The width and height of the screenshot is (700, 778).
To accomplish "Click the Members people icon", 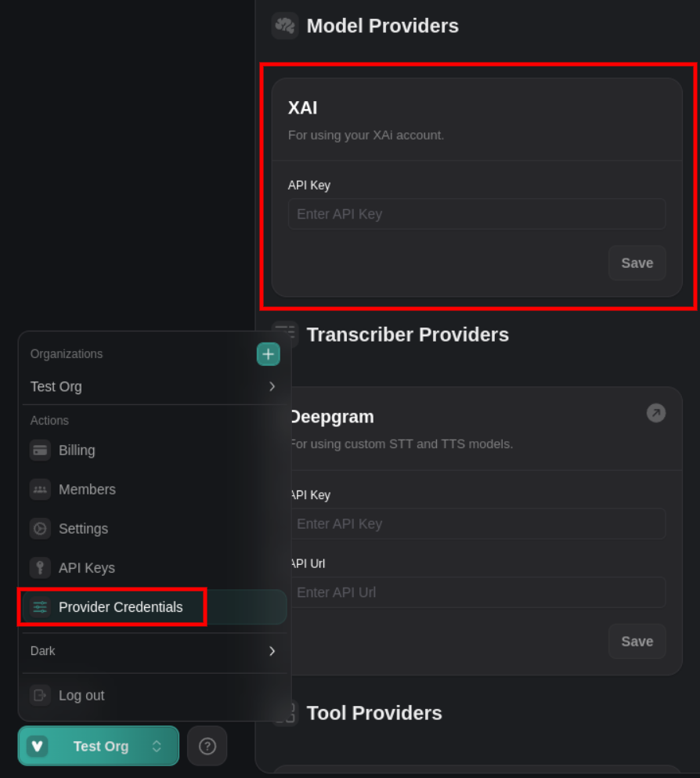I will tap(40, 490).
